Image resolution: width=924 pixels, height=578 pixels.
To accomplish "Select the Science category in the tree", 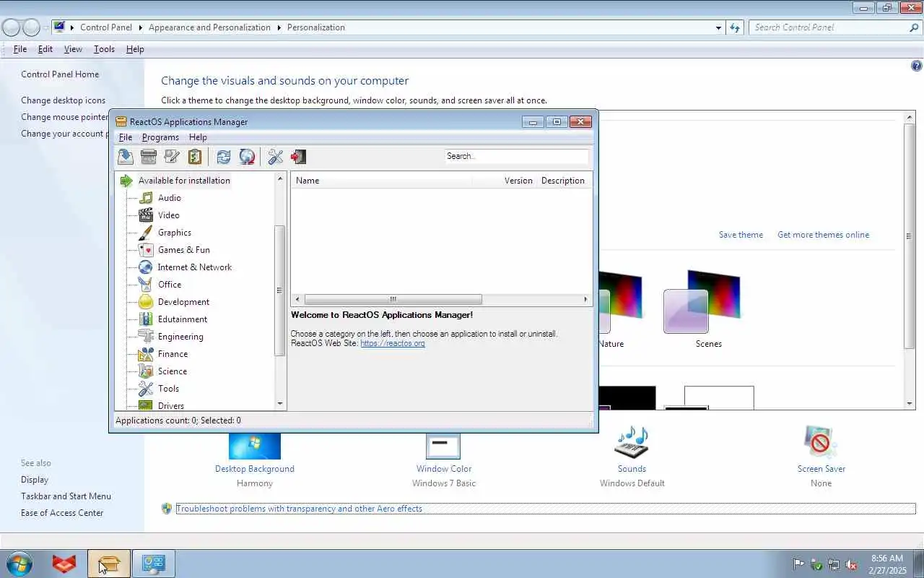I will tap(173, 371).
